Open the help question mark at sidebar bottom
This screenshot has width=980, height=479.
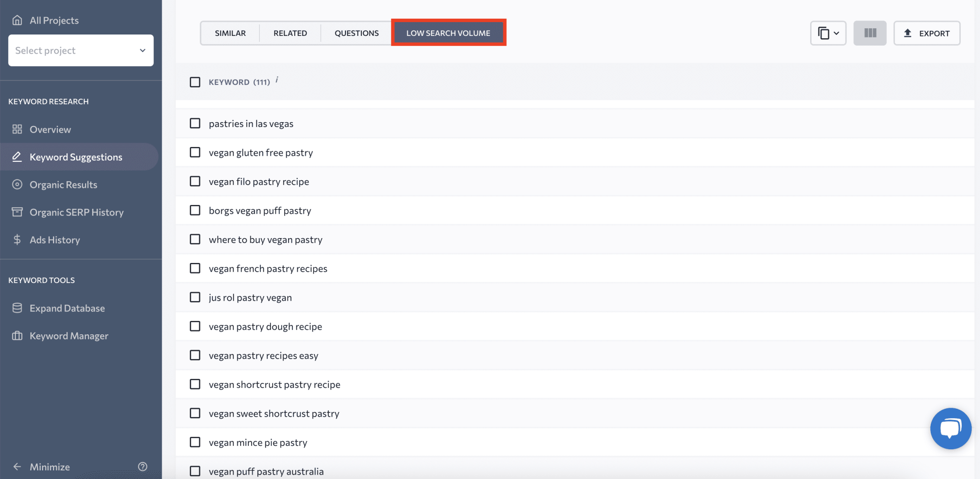pos(142,466)
